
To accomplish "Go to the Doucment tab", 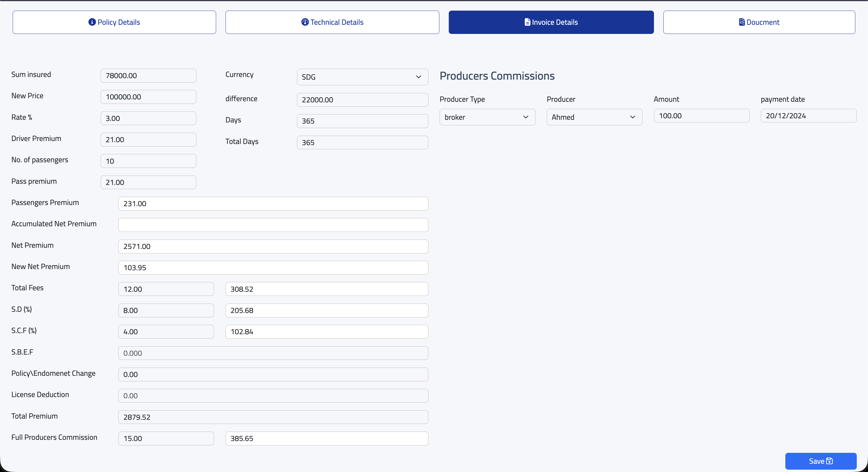I will pos(759,22).
